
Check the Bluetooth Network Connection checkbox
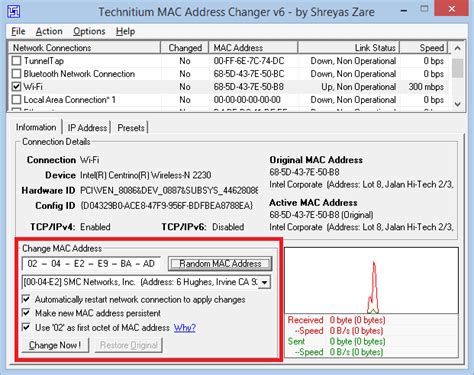click(16, 74)
